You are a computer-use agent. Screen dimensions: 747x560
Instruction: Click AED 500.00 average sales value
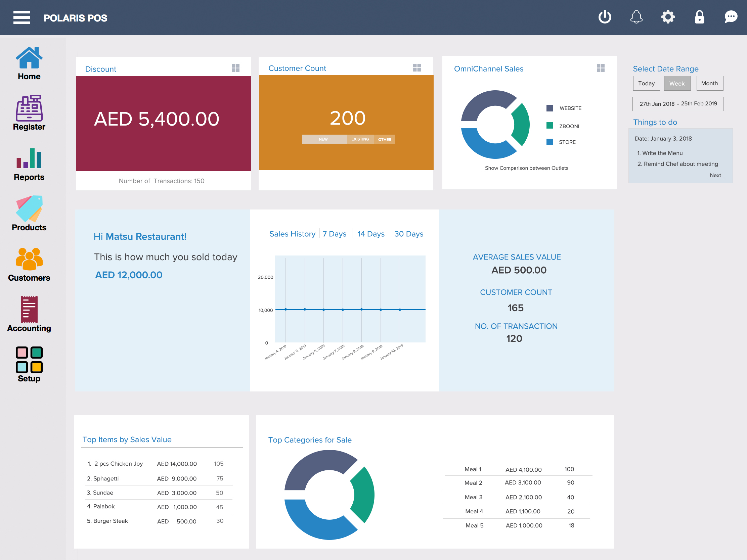[519, 270]
